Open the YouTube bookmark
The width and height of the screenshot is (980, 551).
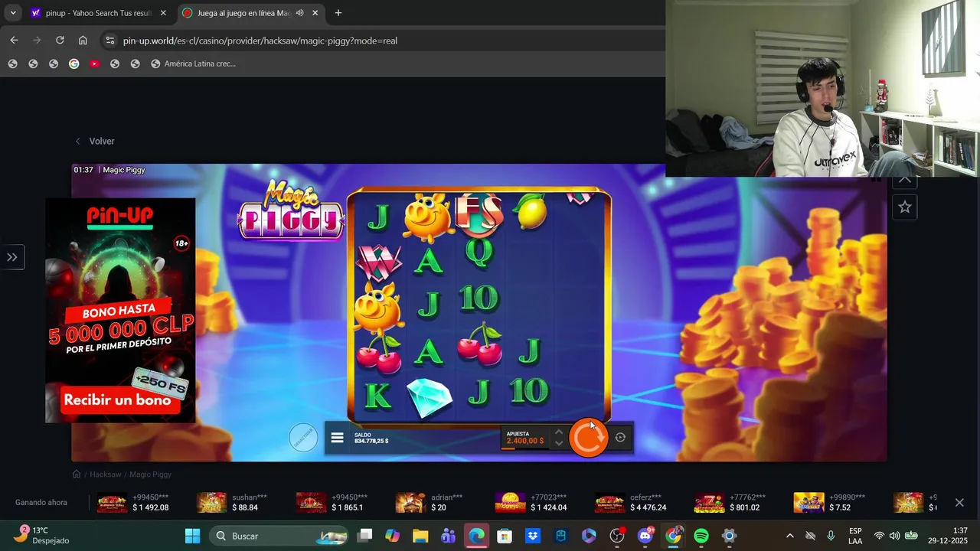tap(94, 64)
